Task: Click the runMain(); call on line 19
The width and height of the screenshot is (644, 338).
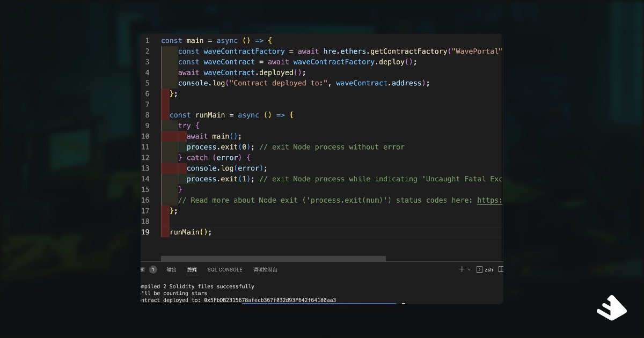Action: coord(191,232)
